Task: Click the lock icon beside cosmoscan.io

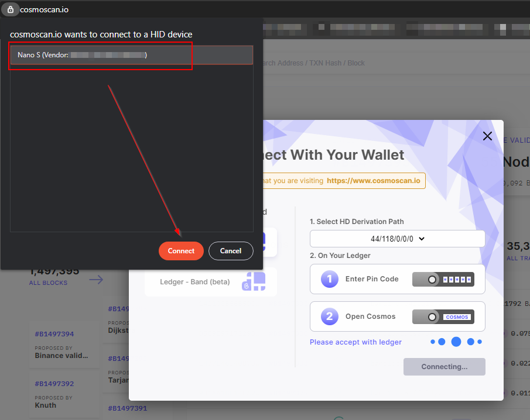Action: (x=11, y=9)
